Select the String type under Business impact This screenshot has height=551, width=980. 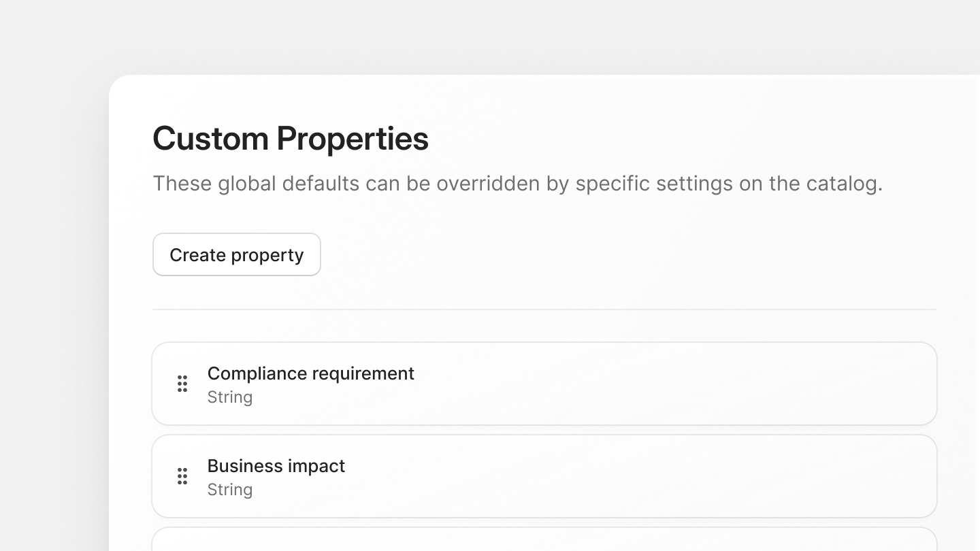coord(229,490)
